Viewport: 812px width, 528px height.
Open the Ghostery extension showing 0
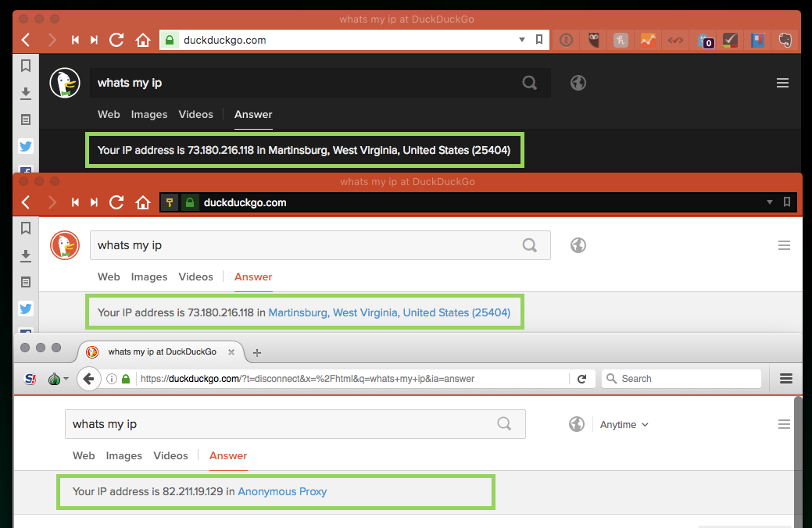(x=705, y=41)
